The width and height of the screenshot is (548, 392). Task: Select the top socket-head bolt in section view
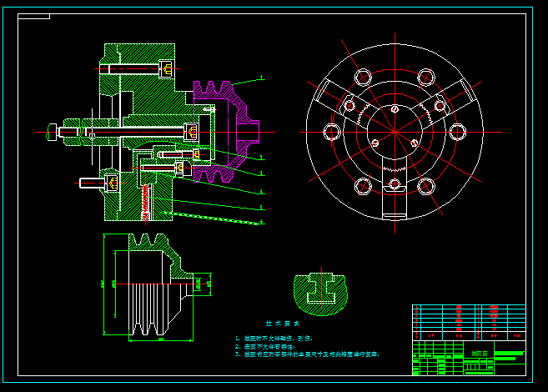[x=137, y=69]
